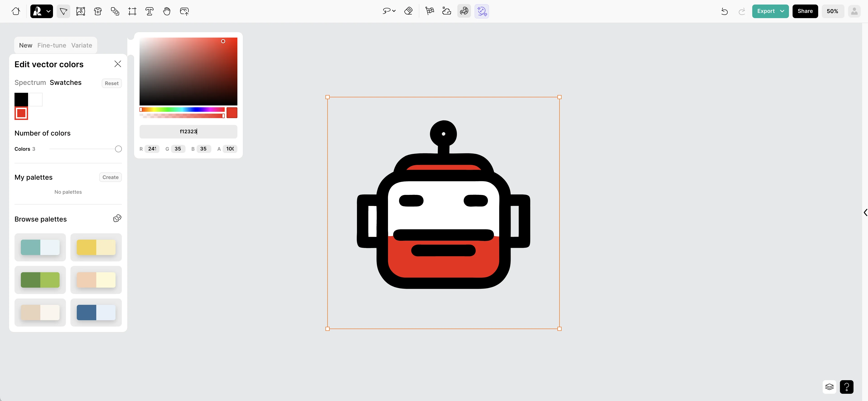Toggle the color palette tool button
Viewport: 868px width, 401px height.
tap(464, 11)
